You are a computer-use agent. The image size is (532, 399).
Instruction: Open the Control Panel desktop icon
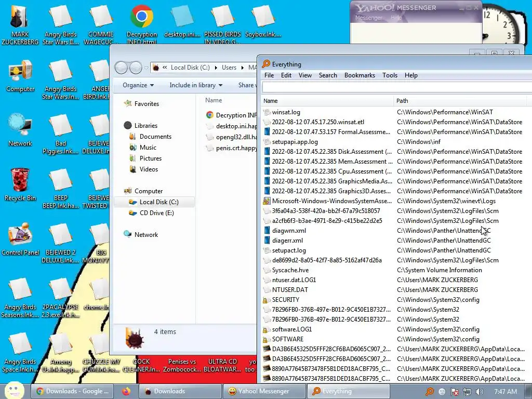point(20,239)
